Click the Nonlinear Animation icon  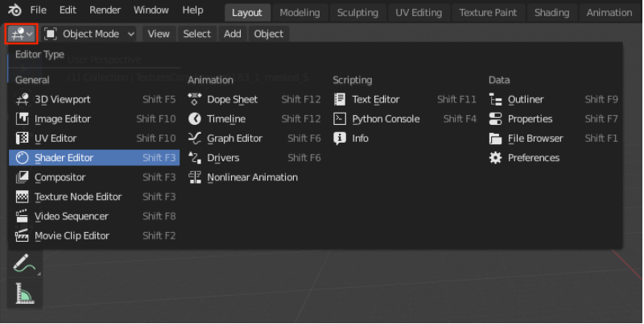(x=195, y=177)
